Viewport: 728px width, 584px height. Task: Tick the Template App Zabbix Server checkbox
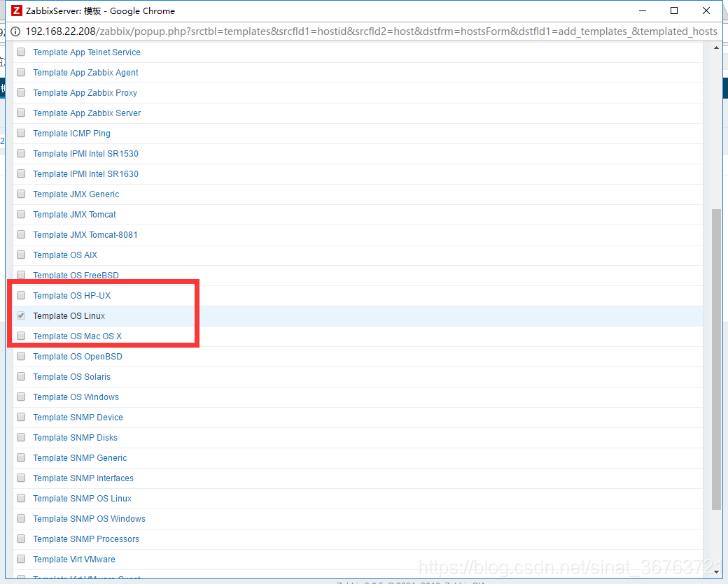pyautogui.click(x=21, y=113)
